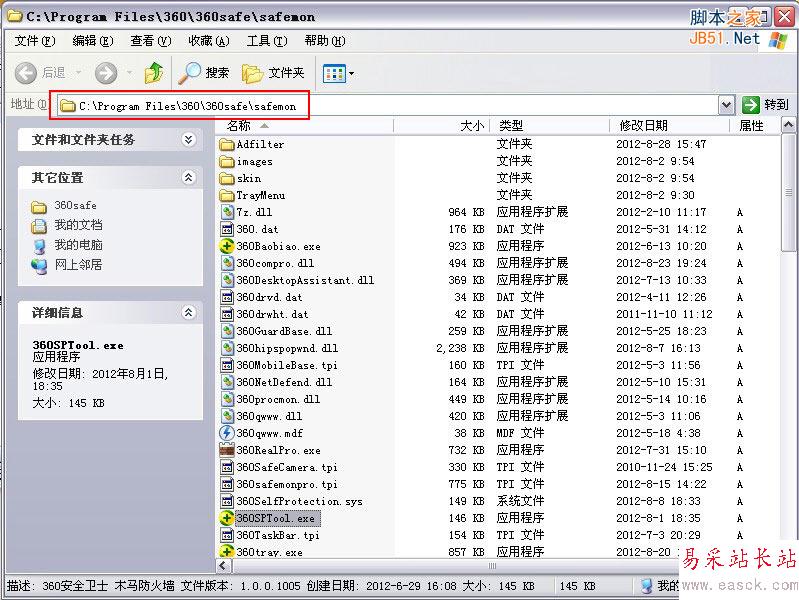Viewport: 799px width, 600px height.
Task: Open the address bar dropdown arrow
Action: click(726, 106)
